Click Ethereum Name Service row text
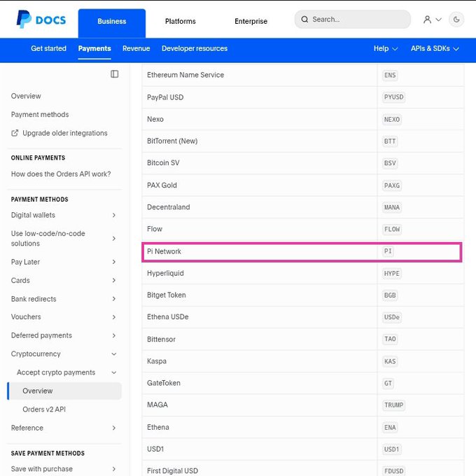The height and width of the screenshot is (476, 476). tap(185, 75)
